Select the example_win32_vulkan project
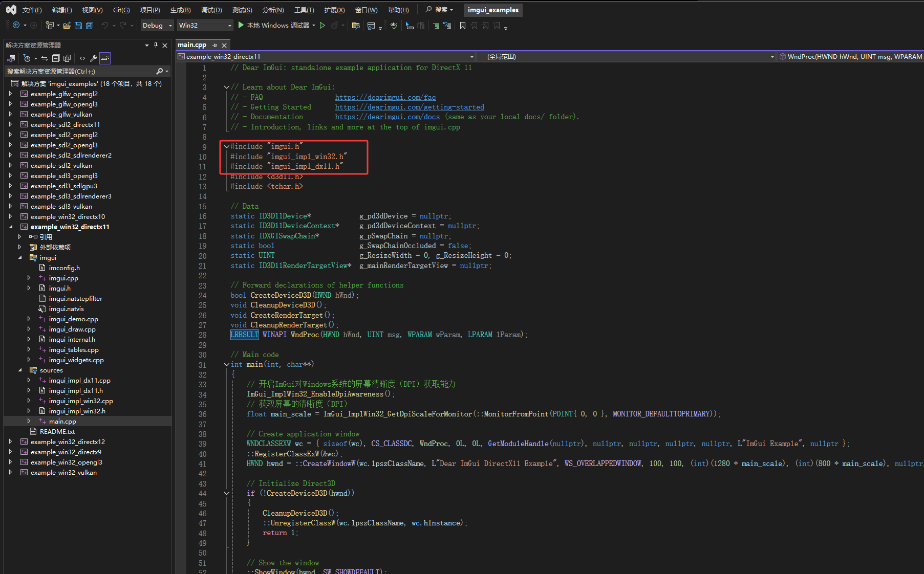This screenshot has height=574, width=924. pyautogui.click(x=63, y=472)
